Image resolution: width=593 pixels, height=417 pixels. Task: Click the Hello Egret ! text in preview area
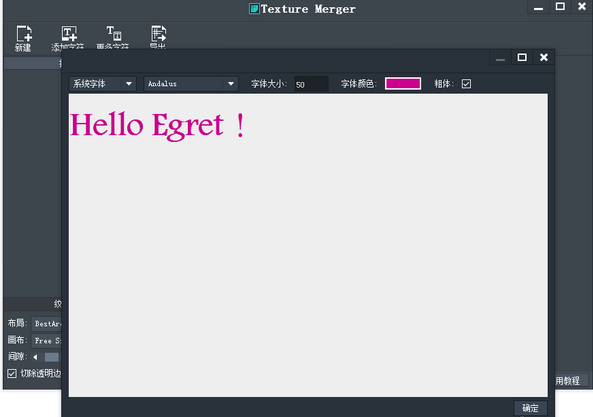[x=158, y=126]
